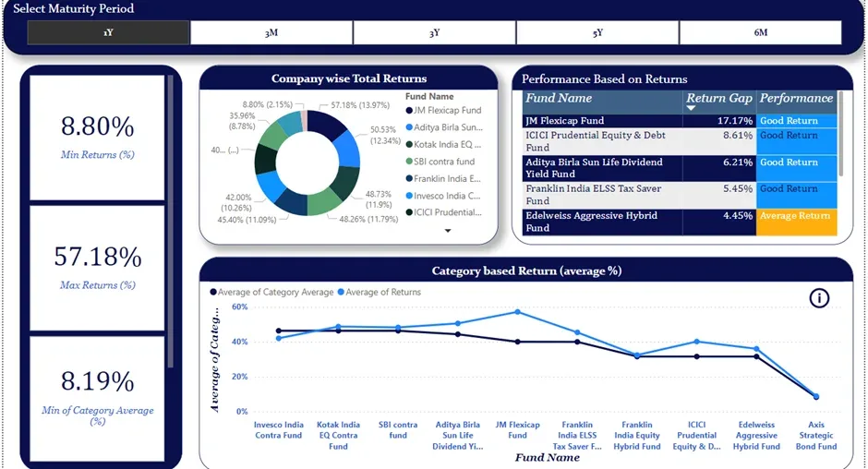
Task: Select the 6M maturity period
Action: point(760,32)
